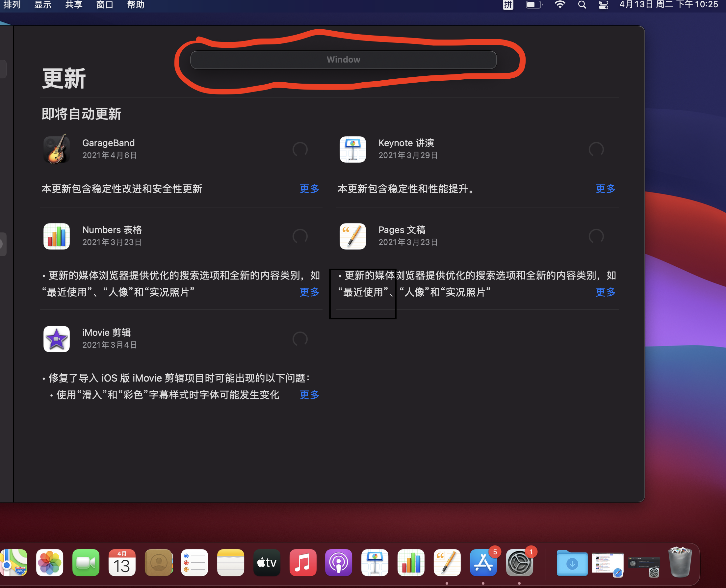Click the Window text field

tap(343, 60)
